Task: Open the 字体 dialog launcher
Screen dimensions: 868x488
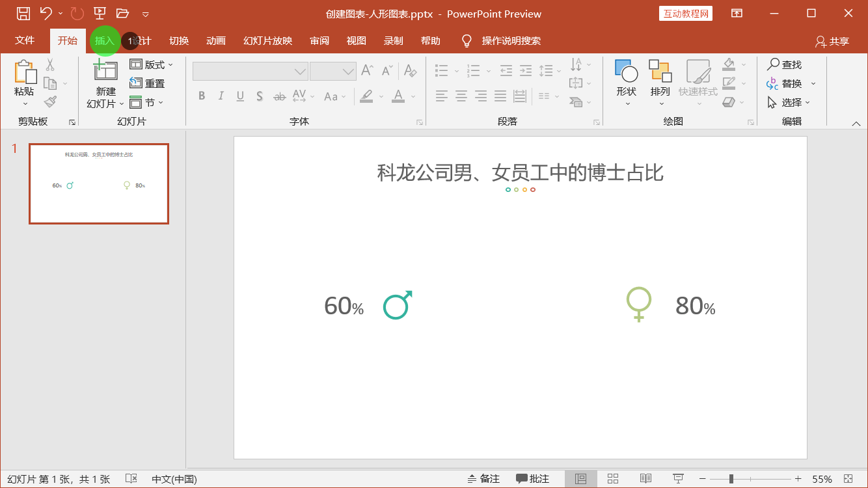Action: click(x=420, y=122)
